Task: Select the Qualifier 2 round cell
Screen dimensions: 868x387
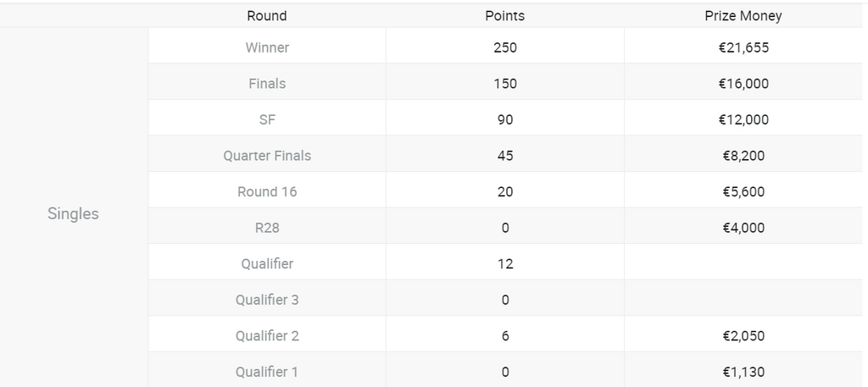Action: point(267,335)
